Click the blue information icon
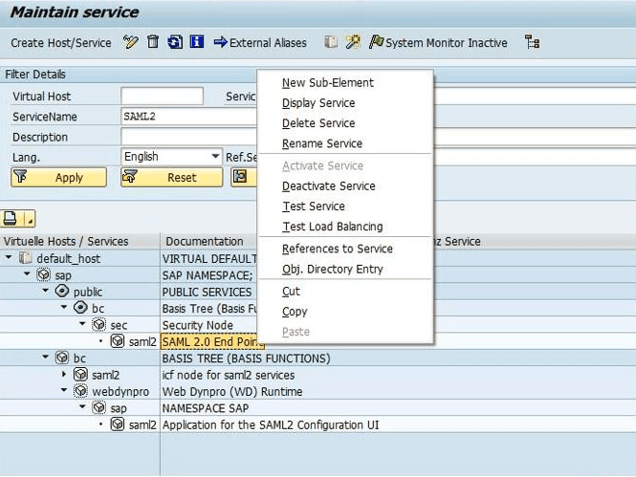Viewport: 636px width, 477px height. [197, 42]
